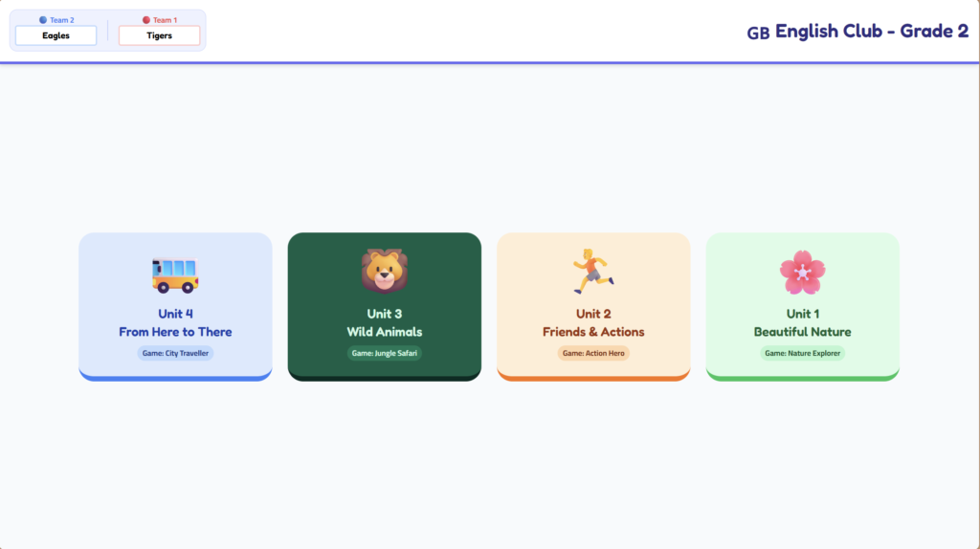
Task: Click the Game: Action Hero badge
Action: [x=593, y=353]
